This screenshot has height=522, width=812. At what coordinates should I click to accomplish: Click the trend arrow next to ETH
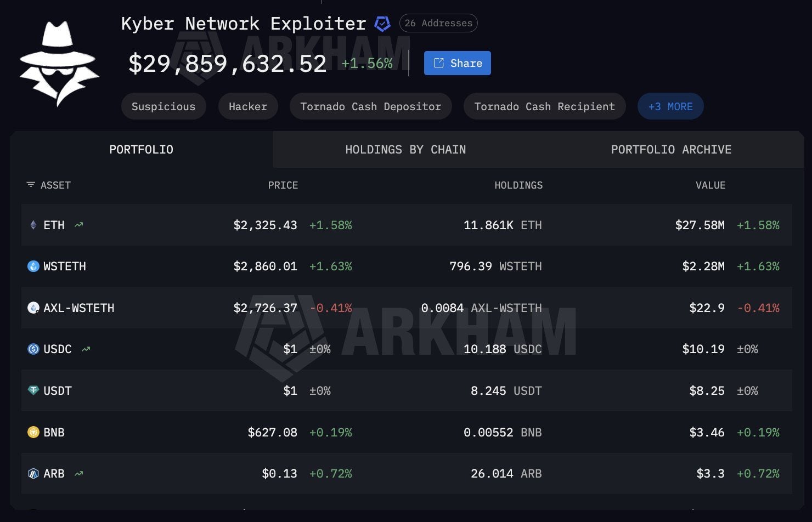point(78,224)
